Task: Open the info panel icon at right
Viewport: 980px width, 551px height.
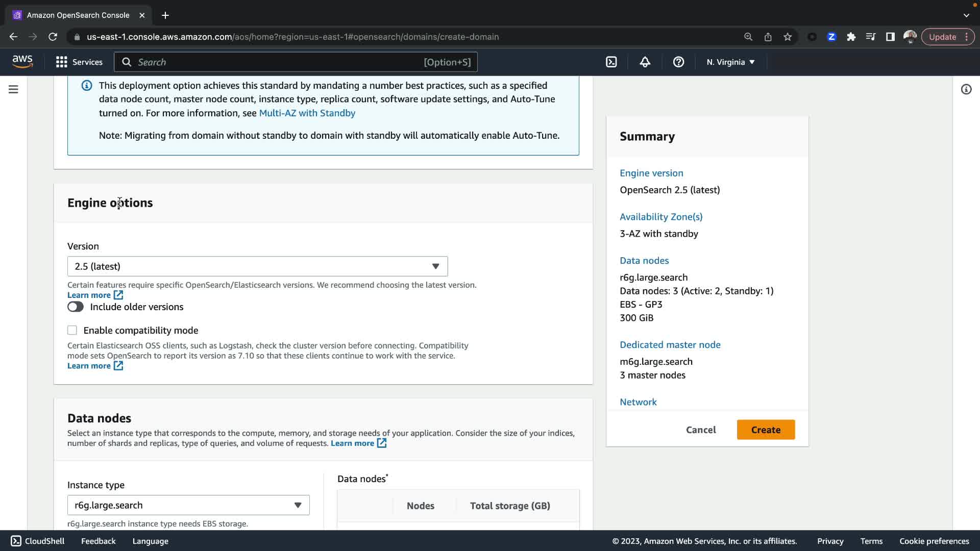Action: 966,89
